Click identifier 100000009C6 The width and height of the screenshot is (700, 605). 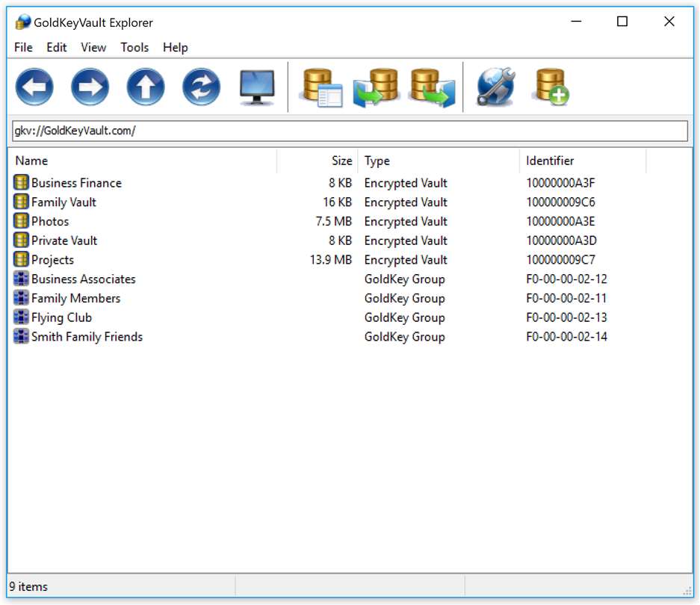click(x=560, y=202)
